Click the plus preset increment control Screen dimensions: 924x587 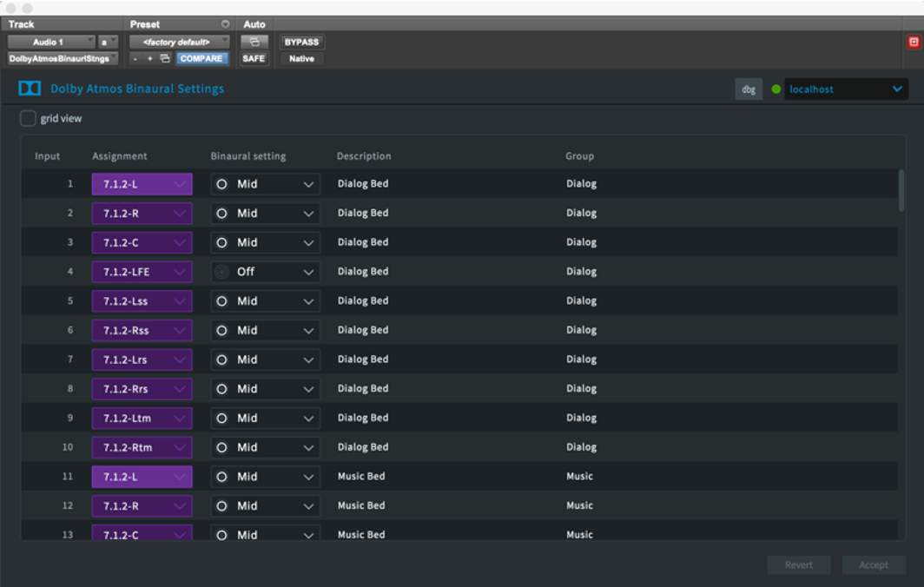[x=149, y=59]
